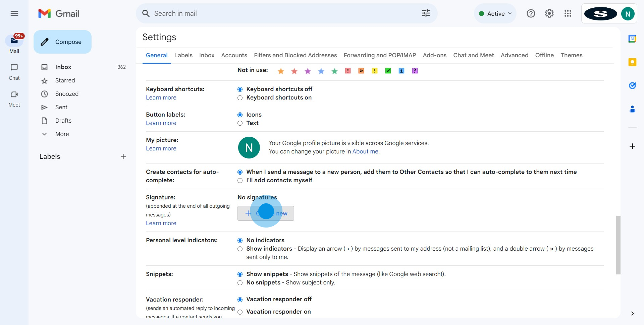
Task: Click the Support help icon
Action: click(x=531, y=13)
